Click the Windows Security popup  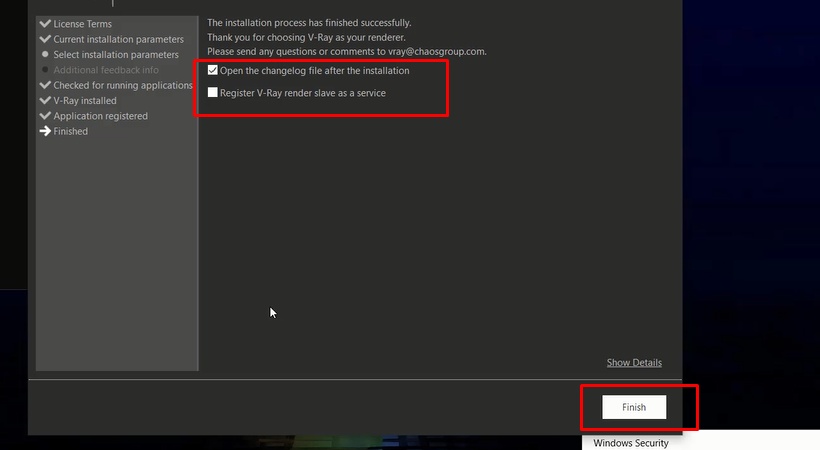click(701, 441)
